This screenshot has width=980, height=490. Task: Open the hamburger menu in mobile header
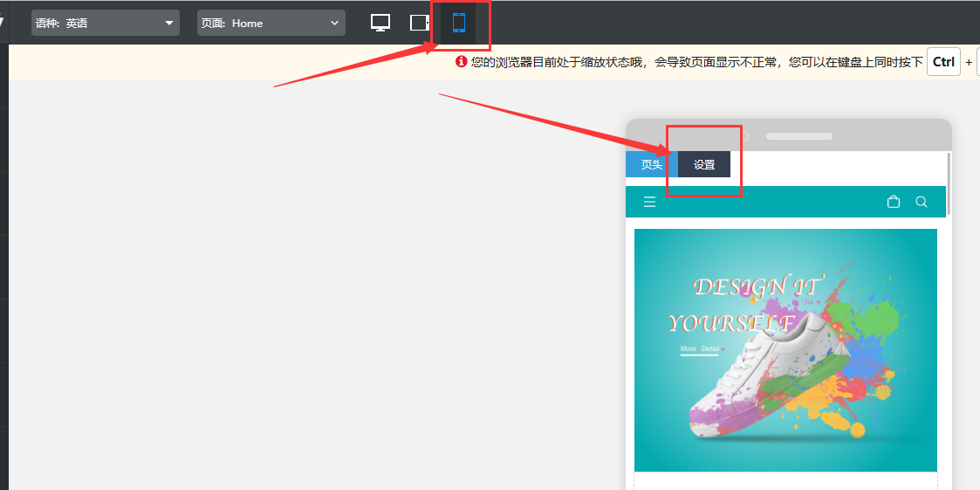pos(649,202)
